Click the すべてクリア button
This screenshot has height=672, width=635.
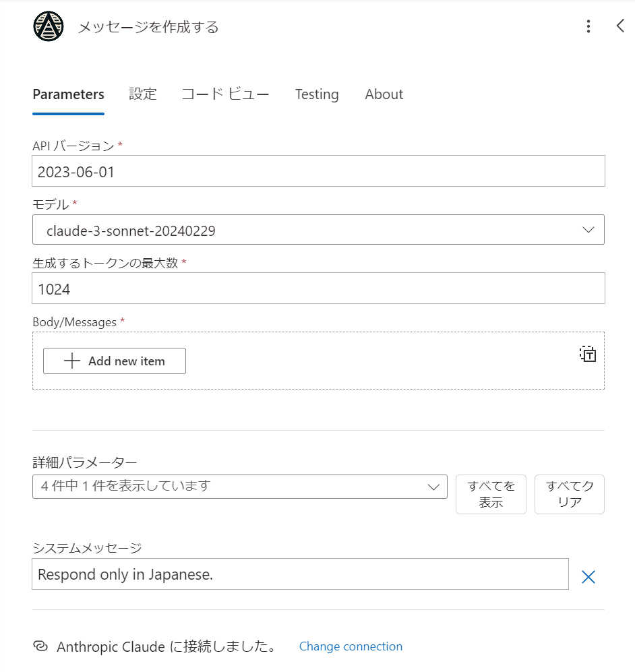570,494
